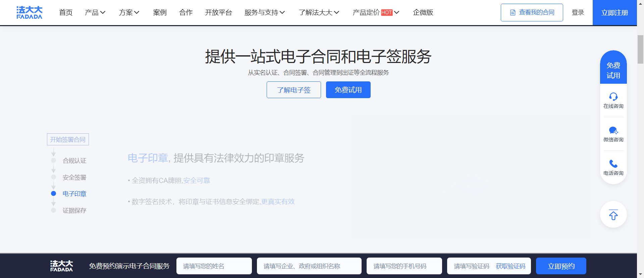644x278 pixels.
Task: Select 安全签署 step label
Action: pos(74,177)
